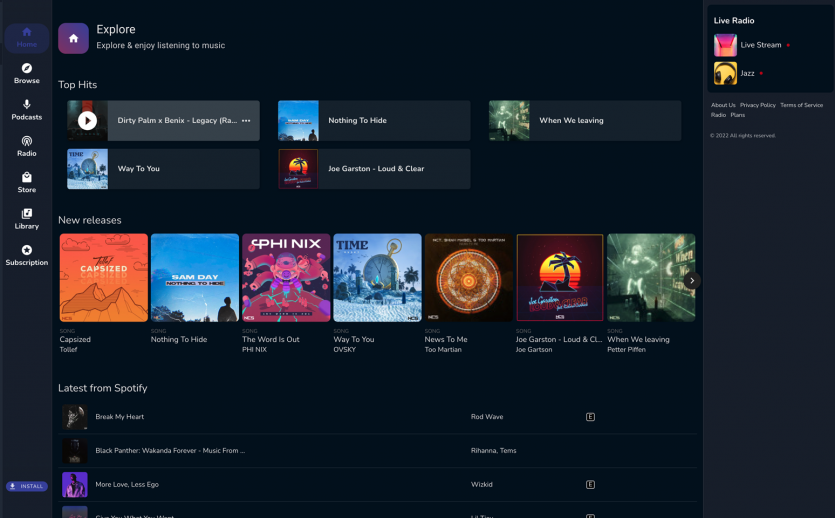Open Sam Day Nothing To Hide cover
This screenshot has height=518, width=835.
(195, 277)
